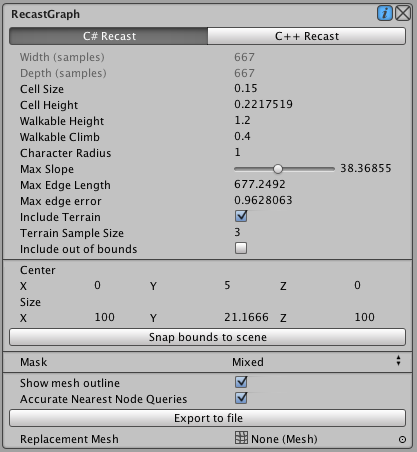Disable Show mesh outline checkbox
The image size is (417, 452).
[241, 382]
